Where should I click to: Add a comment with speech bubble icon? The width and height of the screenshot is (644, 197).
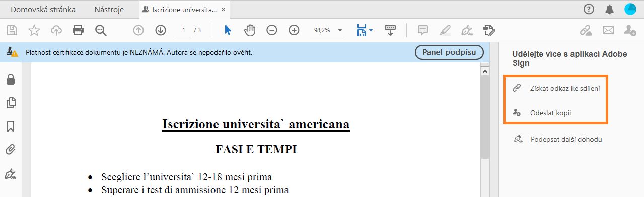pyautogui.click(x=423, y=30)
